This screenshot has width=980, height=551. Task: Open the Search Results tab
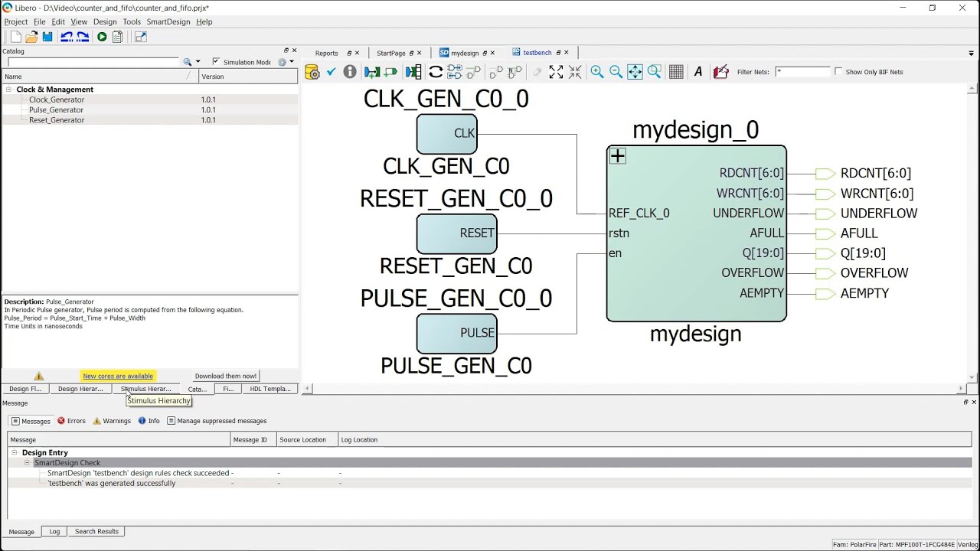click(x=96, y=531)
